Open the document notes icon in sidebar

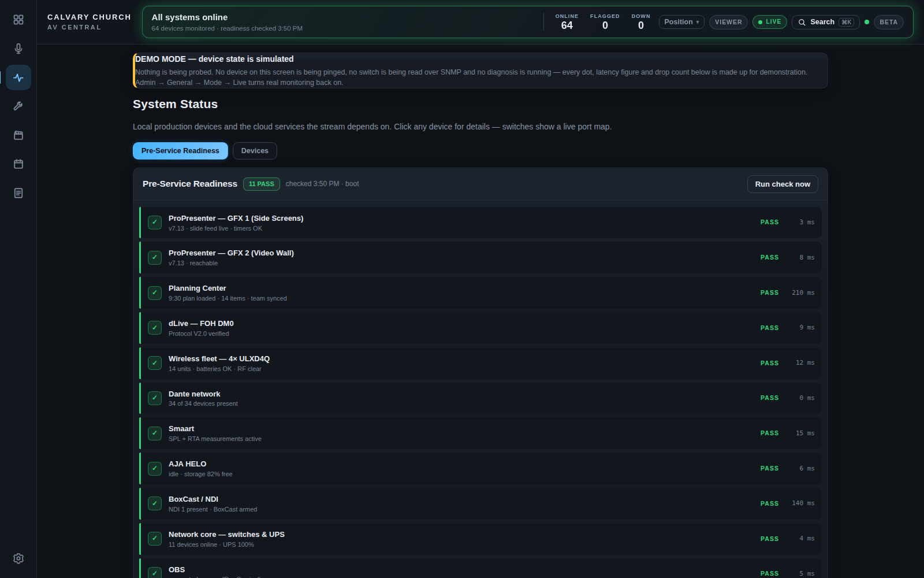[x=18, y=193]
